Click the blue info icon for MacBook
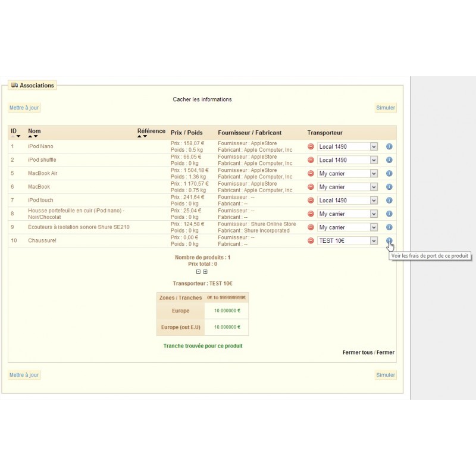This screenshot has height=476, width=476. (389, 187)
